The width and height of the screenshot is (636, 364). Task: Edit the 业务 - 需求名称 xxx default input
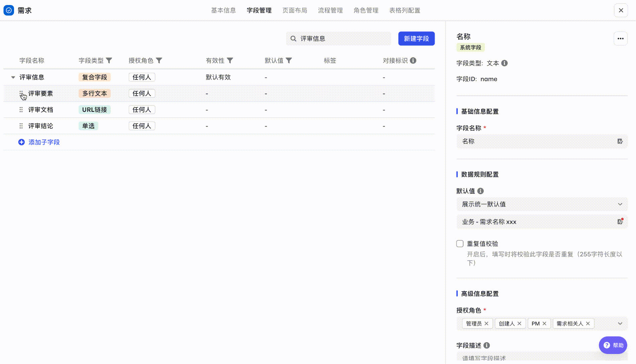click(542, 222)
